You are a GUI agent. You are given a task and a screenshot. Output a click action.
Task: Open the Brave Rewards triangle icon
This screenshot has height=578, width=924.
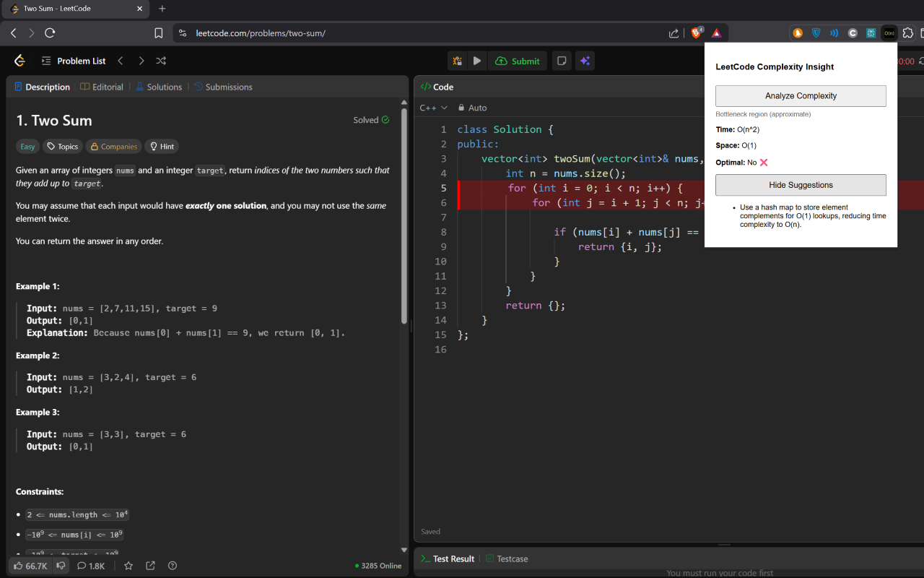[716, 33]
